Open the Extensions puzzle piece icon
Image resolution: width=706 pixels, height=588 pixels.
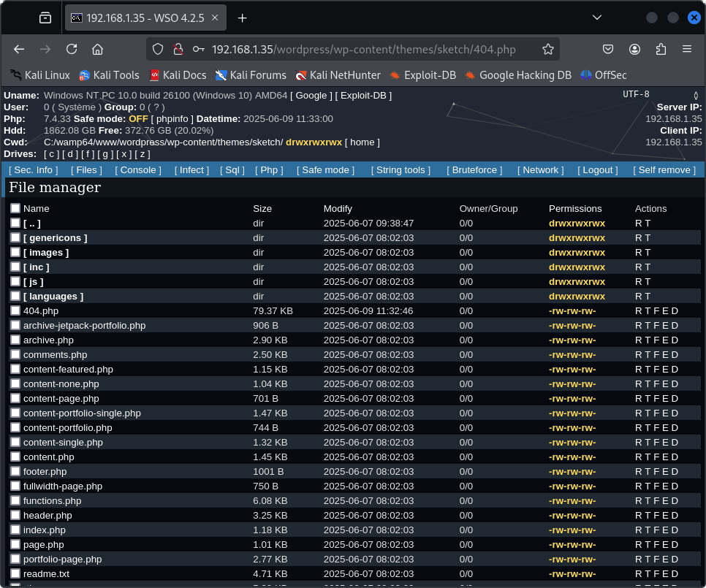coord(661,49)
